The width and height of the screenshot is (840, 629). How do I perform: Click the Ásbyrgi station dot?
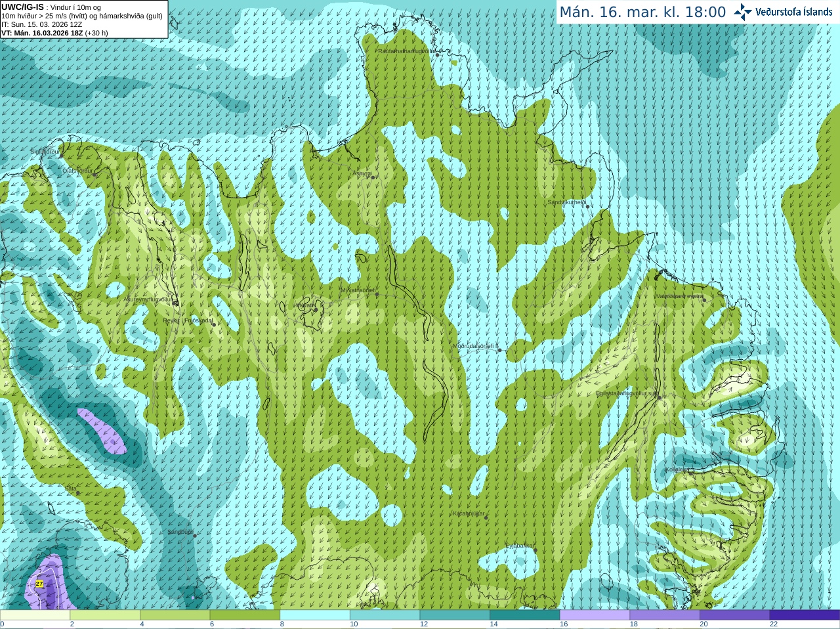(373, 177)
